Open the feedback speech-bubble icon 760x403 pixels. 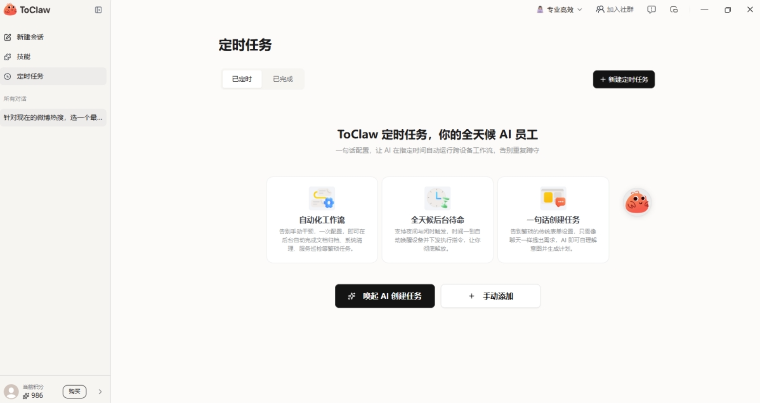click(651, 10)
